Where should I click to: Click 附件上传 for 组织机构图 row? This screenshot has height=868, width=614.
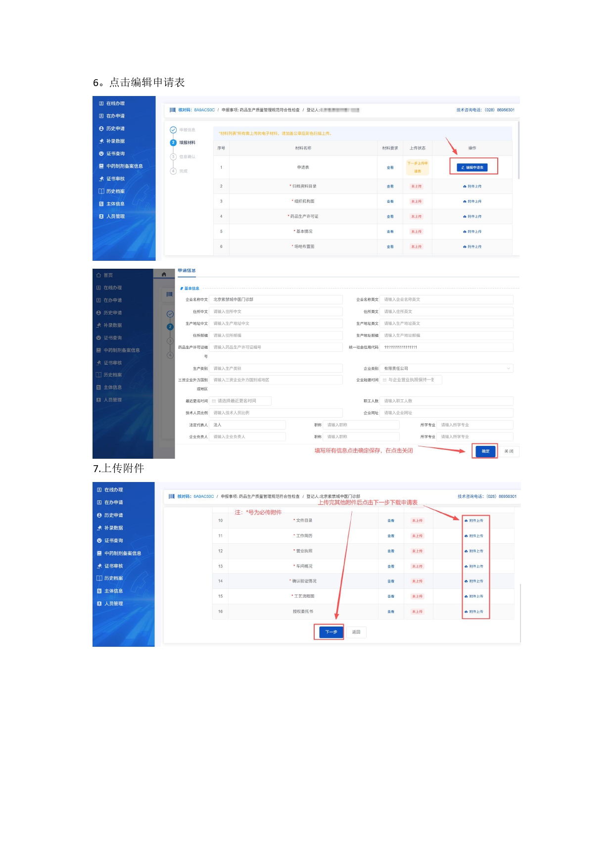[472, 201]
